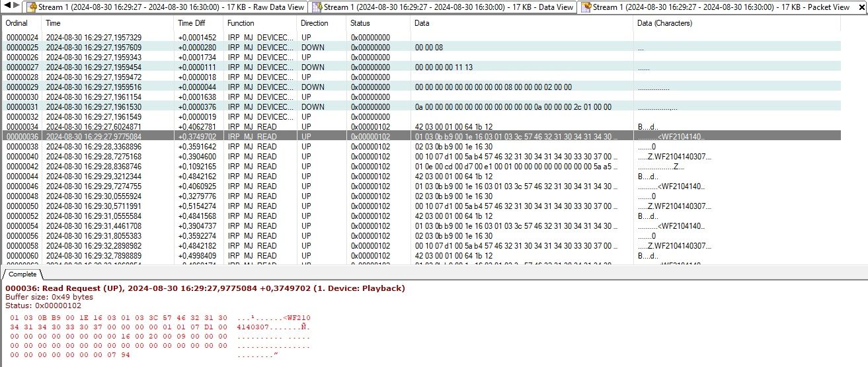Viewport: 868px width, 367px height.
Task: Select packet row 00000044
Action: 422,177
